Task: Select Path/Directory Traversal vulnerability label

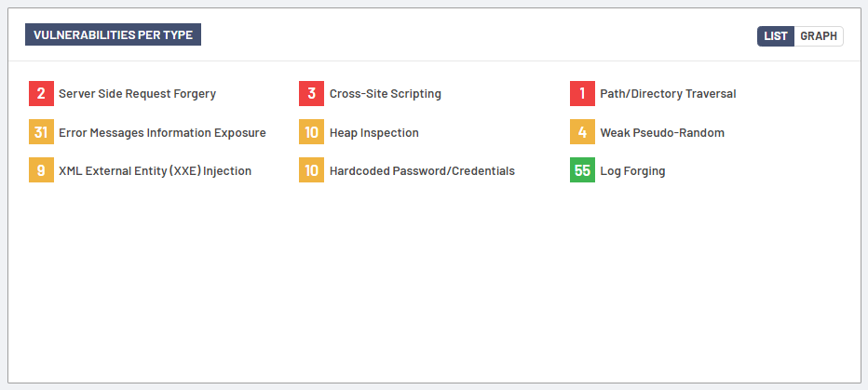Action: tap(668, 94)
